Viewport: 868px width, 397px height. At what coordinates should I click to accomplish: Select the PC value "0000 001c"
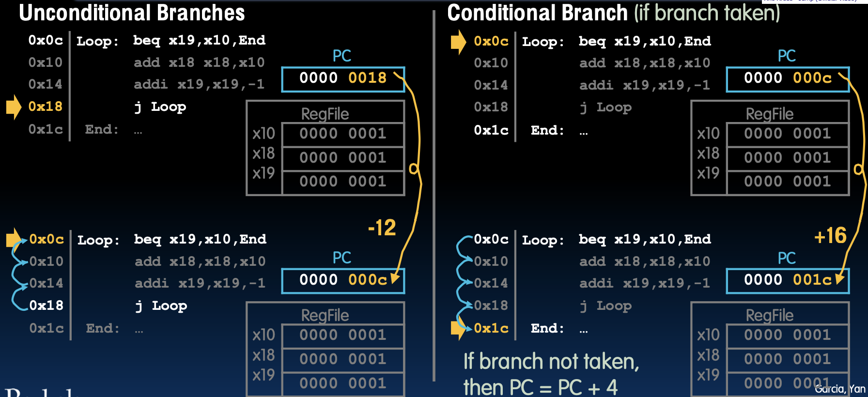[x=788, y=280]
